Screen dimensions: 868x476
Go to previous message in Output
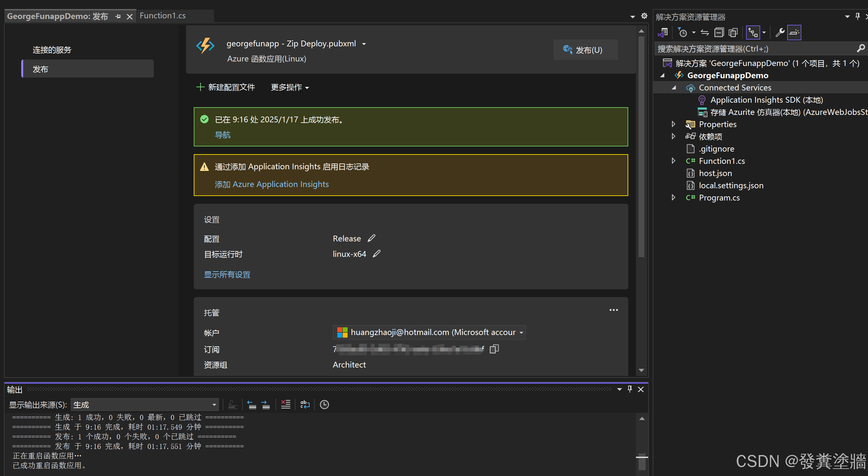click(252, 405)
